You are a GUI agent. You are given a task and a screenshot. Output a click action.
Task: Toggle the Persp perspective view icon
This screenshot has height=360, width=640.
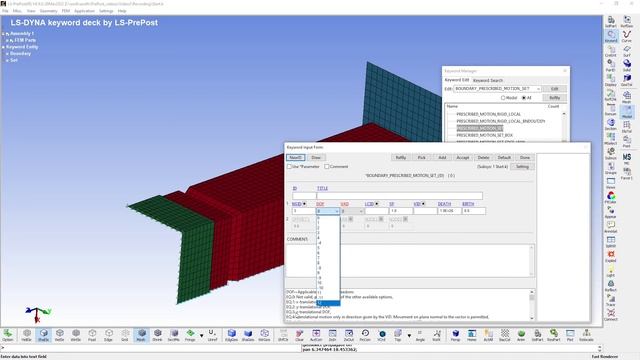click(456, 335)
